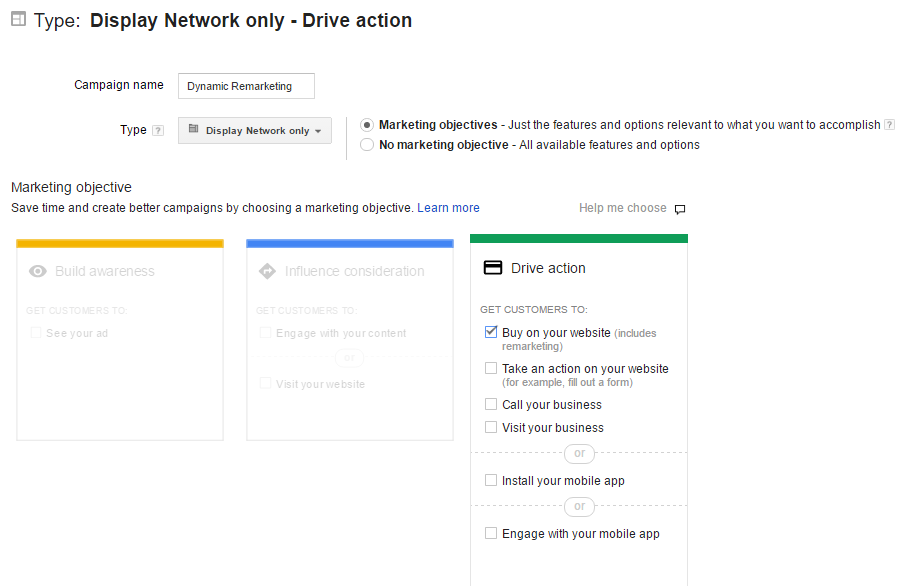The height and width of the screenshot is (586, 909).
Task: Click the diamond icon on Influence consideration card
Action: tap(268, 271)
